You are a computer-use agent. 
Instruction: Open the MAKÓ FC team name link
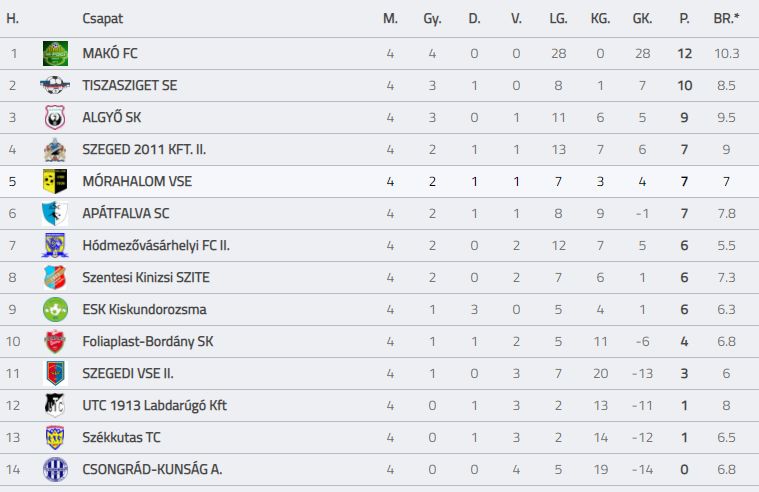tap(110, 53)
